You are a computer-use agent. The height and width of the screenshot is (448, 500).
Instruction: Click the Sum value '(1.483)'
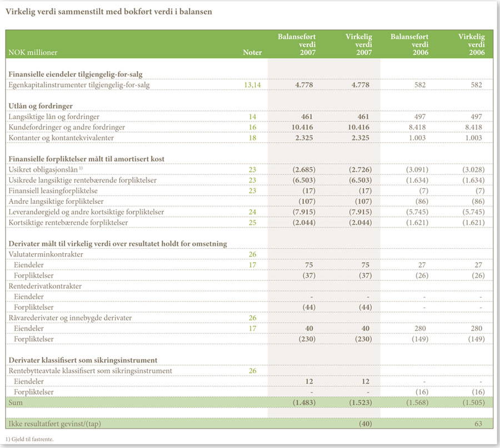click(x=304, y=402)
